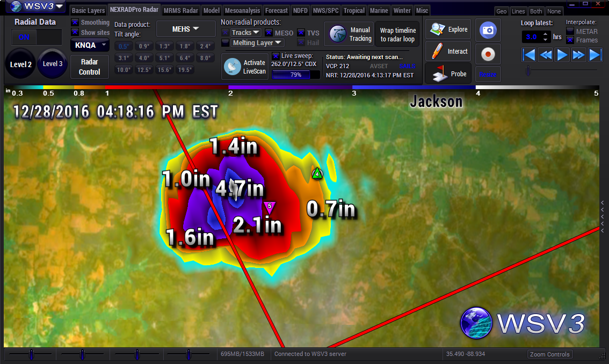Select the 5.1° tilt angle

click(x=164, y=58)
